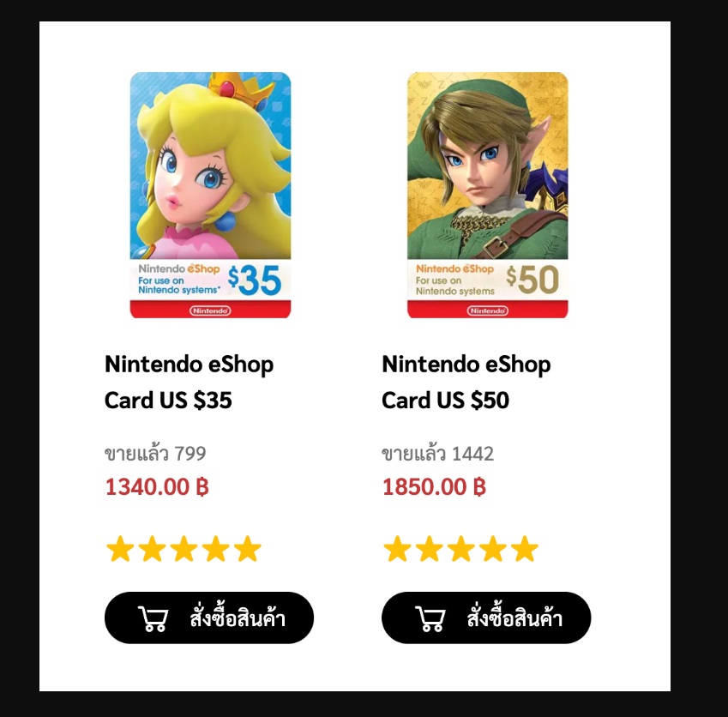Click the sold count 1442 text
This screenshot has width=728, height=717.
click(x=437, y=454)
